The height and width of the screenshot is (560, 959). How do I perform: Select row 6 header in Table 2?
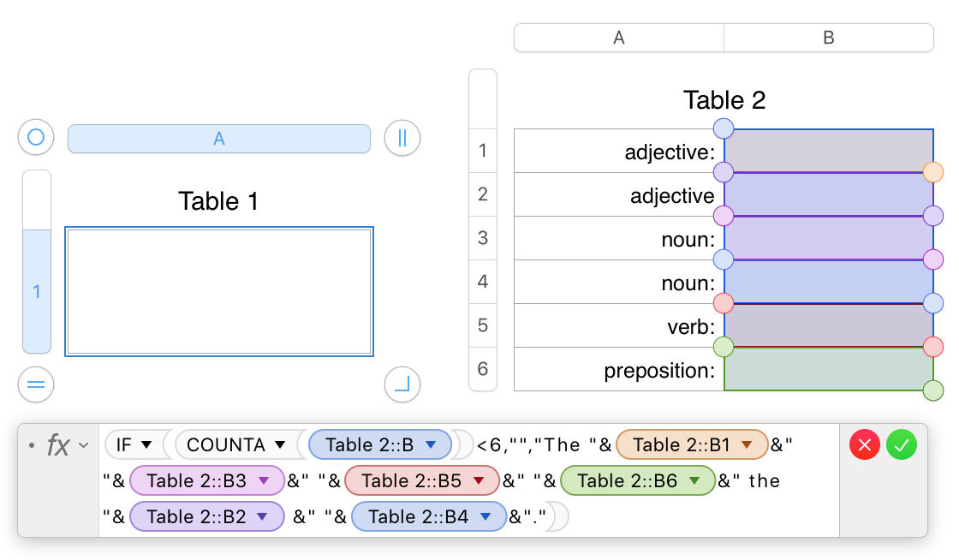tap(483, 369)
